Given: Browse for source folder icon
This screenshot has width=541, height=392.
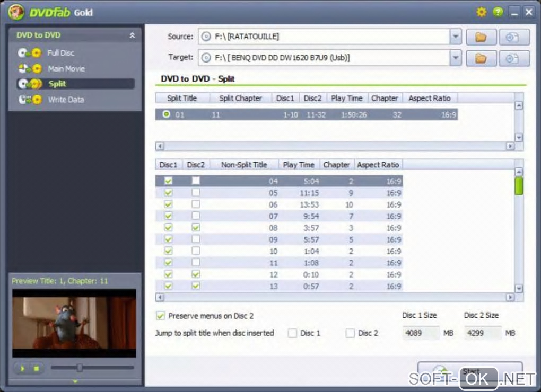Looking at the screenshot, I should [481, 37].
